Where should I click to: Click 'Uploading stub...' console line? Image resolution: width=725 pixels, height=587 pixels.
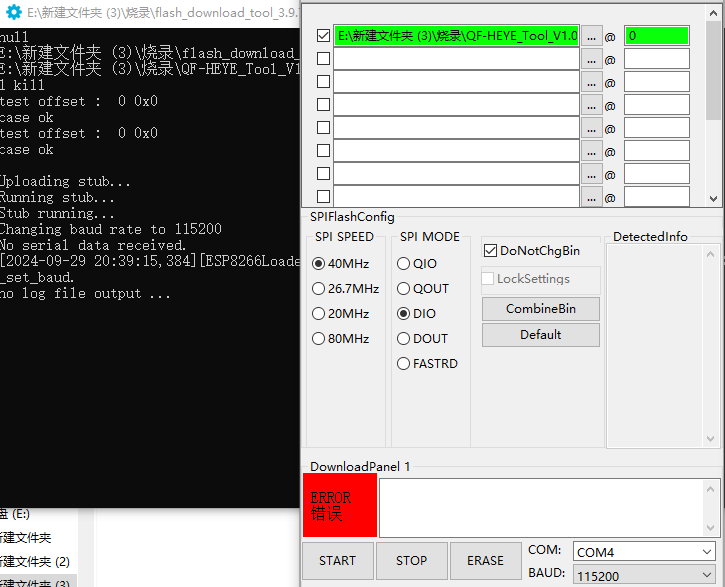[x=65, y=181]
